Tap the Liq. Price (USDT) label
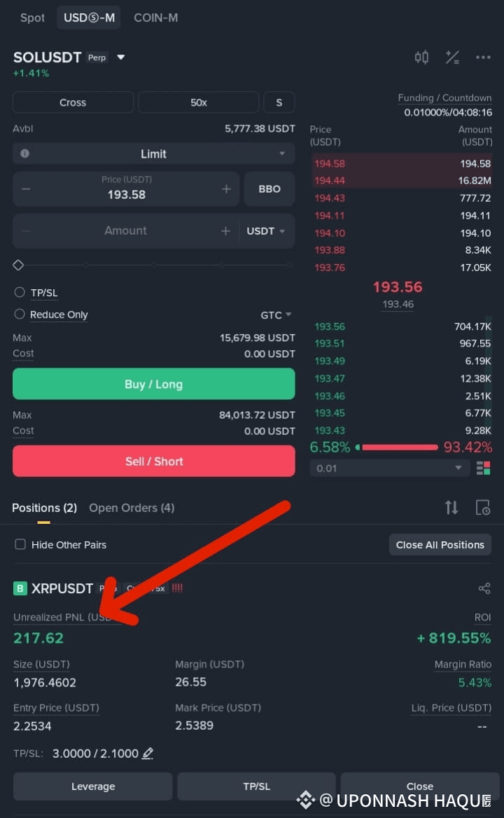This screenshot has height=818, width=504. [x=451, y=708]
